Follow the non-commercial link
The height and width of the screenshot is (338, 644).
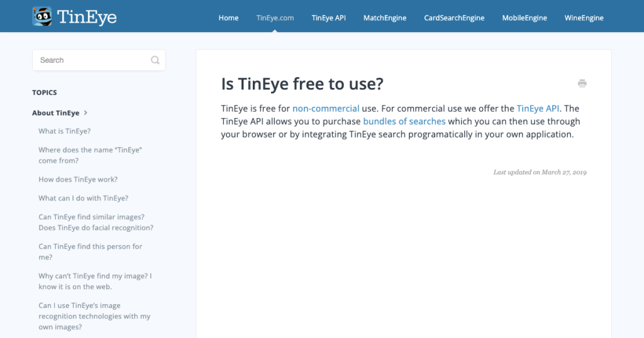pyautogui.click(x=326, y=108)
